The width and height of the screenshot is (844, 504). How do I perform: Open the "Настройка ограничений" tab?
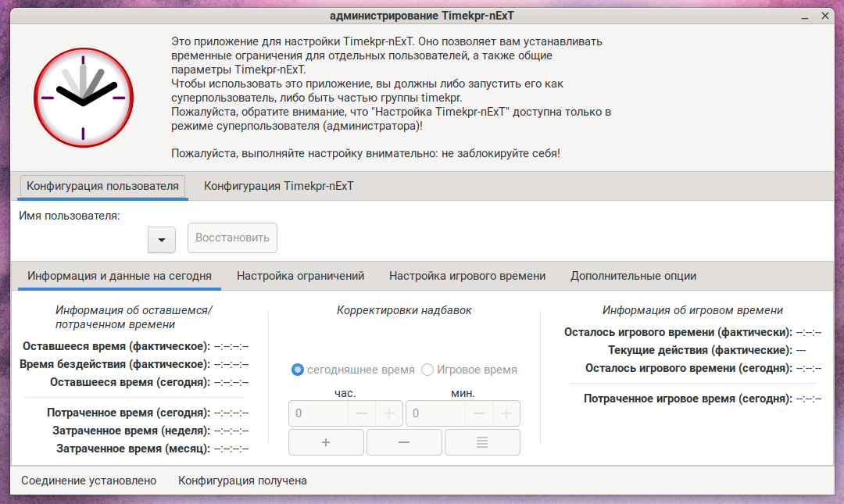coord(301,276)
